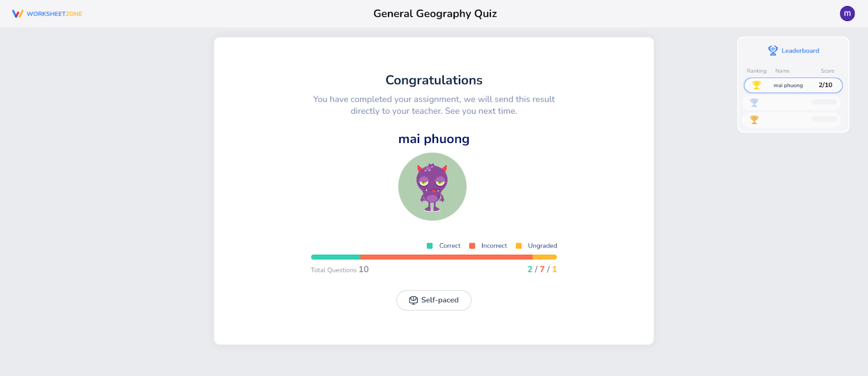Click the WorksheetZone logo
Image resolution: width=868 pixels, height=376 pixels.
(x=47, y=14)
